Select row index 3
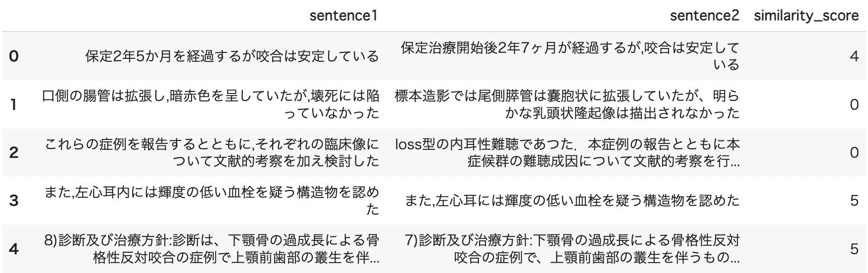868x273 pixels. pos(14,201)
